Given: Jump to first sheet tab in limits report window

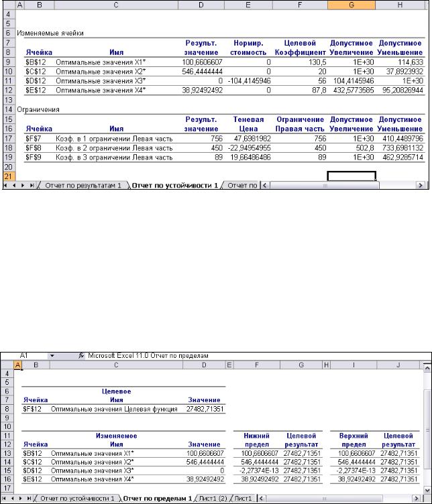Looking at the screenshot, I should (4, 499).
